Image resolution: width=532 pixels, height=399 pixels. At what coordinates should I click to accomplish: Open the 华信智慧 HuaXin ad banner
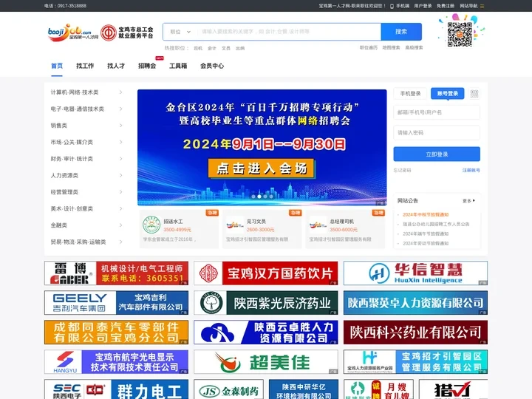(415, 273)
